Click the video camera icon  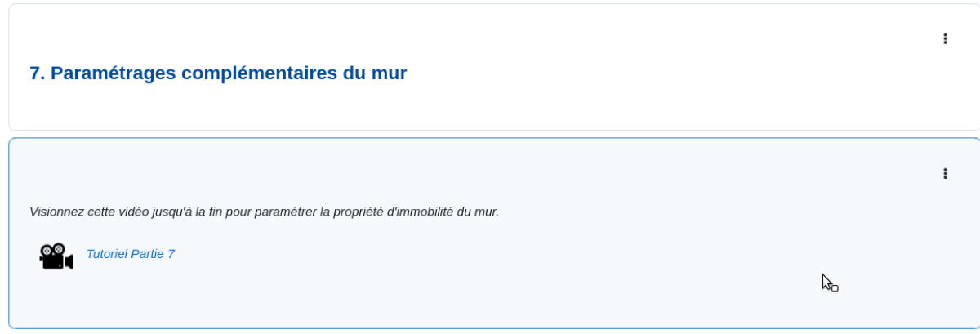[x=56, y=256]
